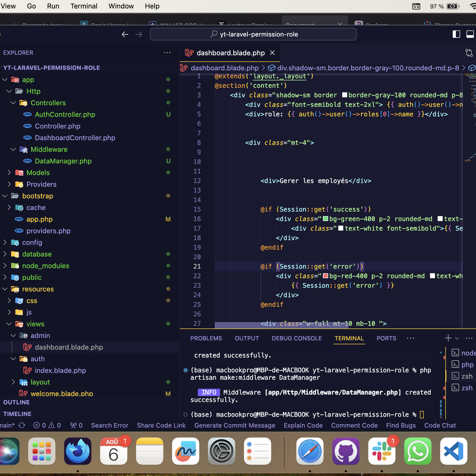The height and width of the screenshot is (476, 476).
Task: Open the Terminal menu in menu bar
Action: [84, 6]
